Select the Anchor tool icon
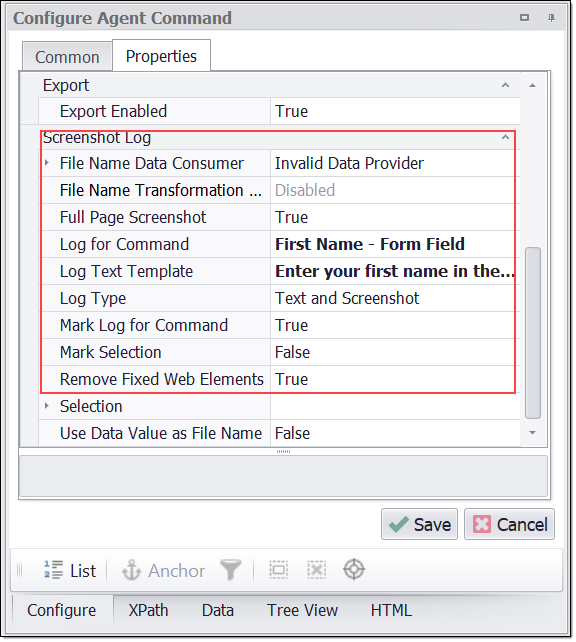The width and height of the screenshot is (576, 642). [x=131, y=570]
